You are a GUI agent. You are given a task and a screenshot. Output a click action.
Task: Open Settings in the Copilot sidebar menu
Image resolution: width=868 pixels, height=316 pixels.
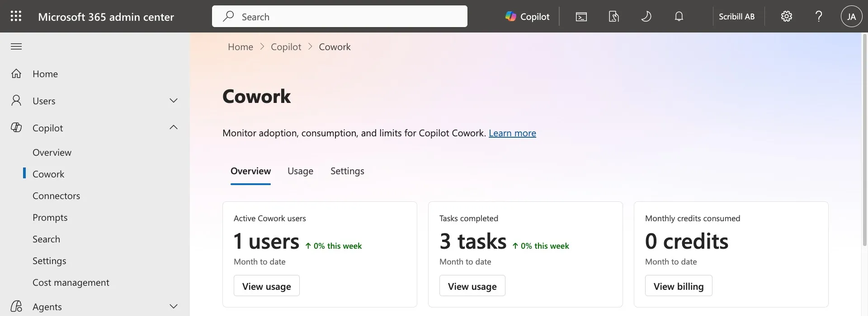pos(49,261)
